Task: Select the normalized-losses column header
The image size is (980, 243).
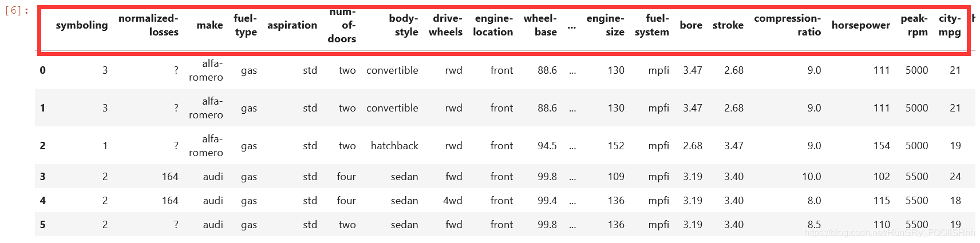Action: [149, 25]
